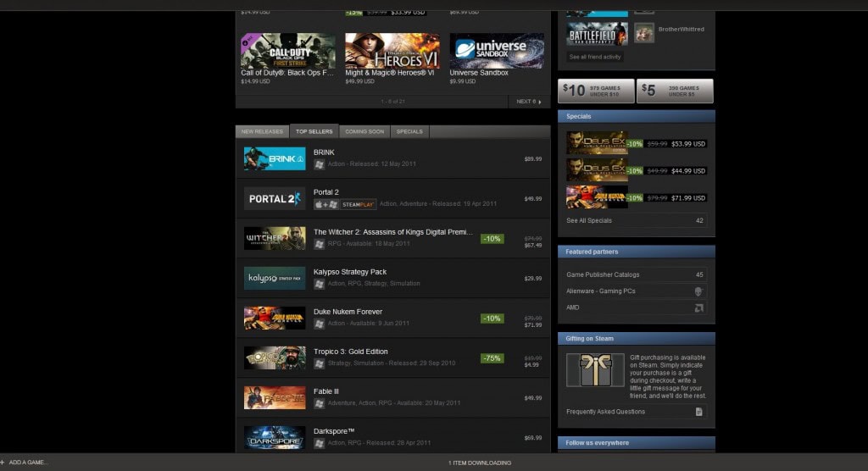
Task: Click the AMD partner link
Action: click(636, 308)
